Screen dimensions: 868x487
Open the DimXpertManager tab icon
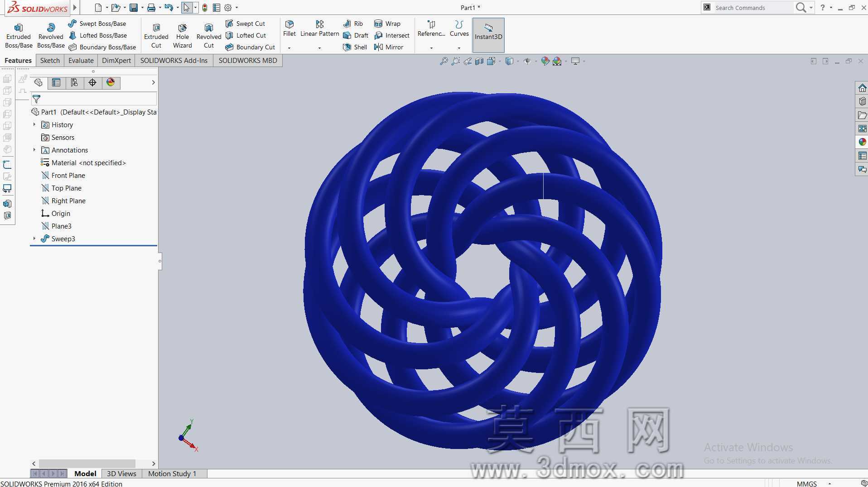[92, 82]
